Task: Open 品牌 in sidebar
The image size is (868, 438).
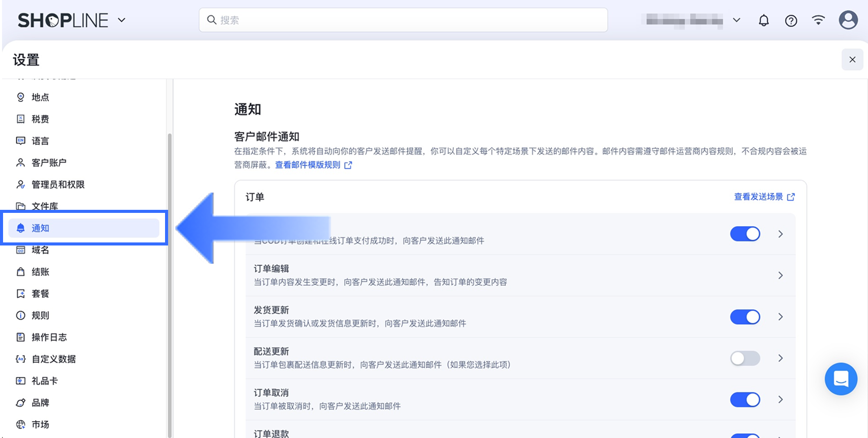Action: pos(40,403)
